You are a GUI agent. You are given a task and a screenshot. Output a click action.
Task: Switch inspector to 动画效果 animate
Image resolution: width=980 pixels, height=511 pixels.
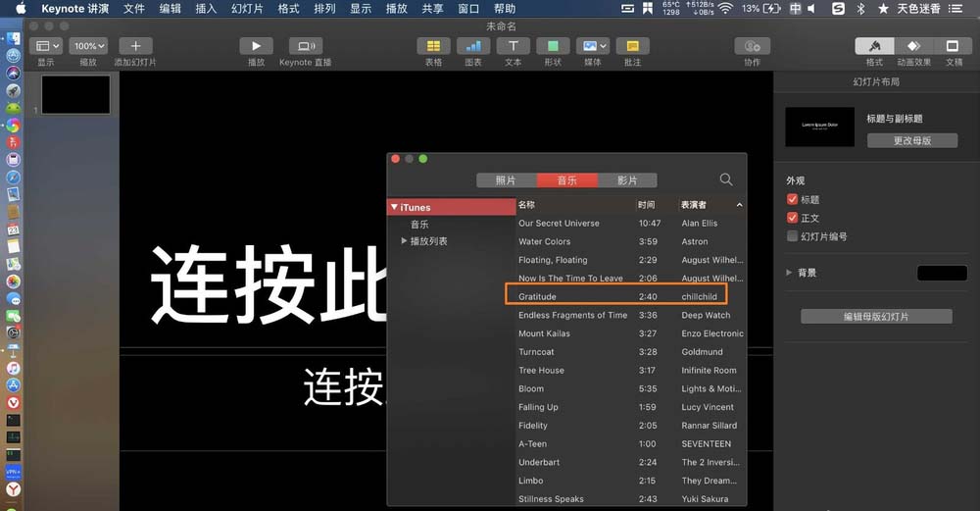[x=913, y=46]
